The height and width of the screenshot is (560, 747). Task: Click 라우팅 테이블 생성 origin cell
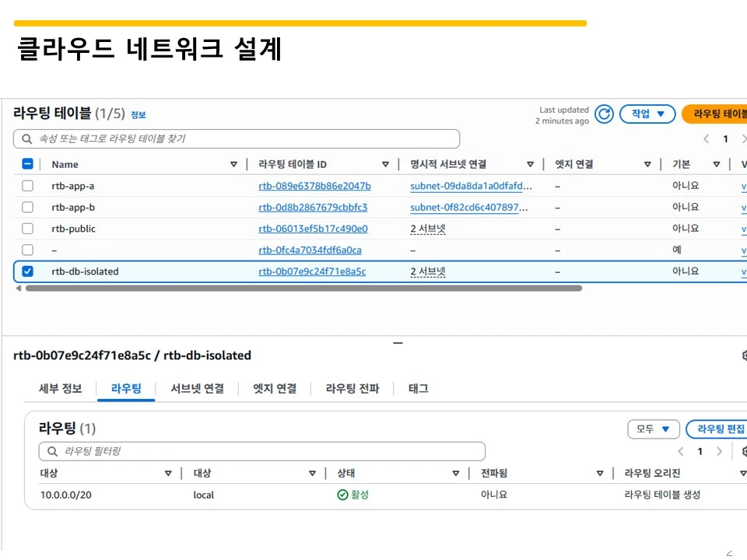[662, 495]
